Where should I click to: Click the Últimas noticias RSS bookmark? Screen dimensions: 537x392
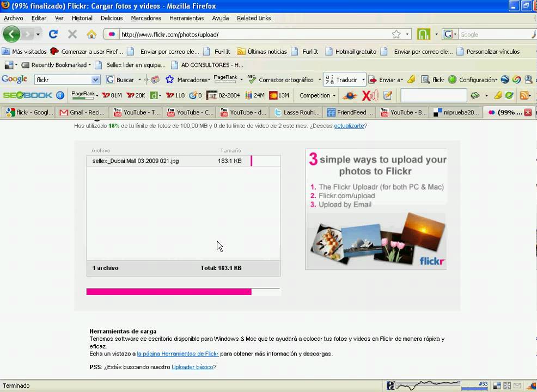[x=262, y=52]
